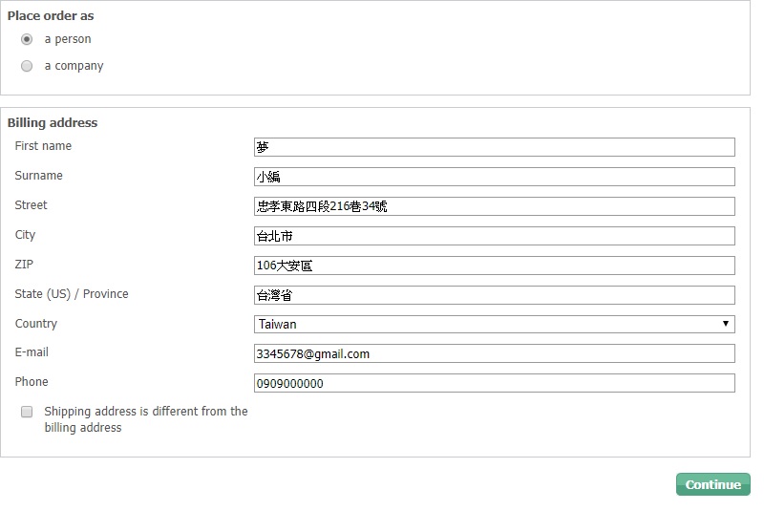Click the "Place order as" heading

pyautogui.click(x=51, y=16)
